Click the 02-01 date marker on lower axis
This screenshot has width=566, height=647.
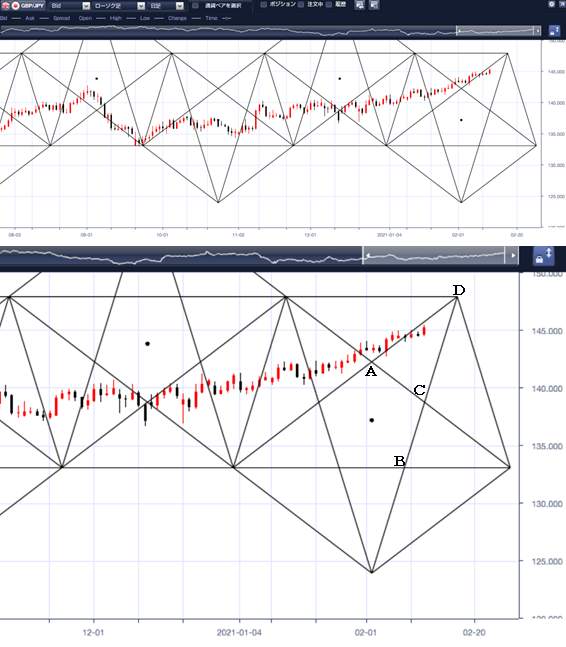tap(366, 633)
